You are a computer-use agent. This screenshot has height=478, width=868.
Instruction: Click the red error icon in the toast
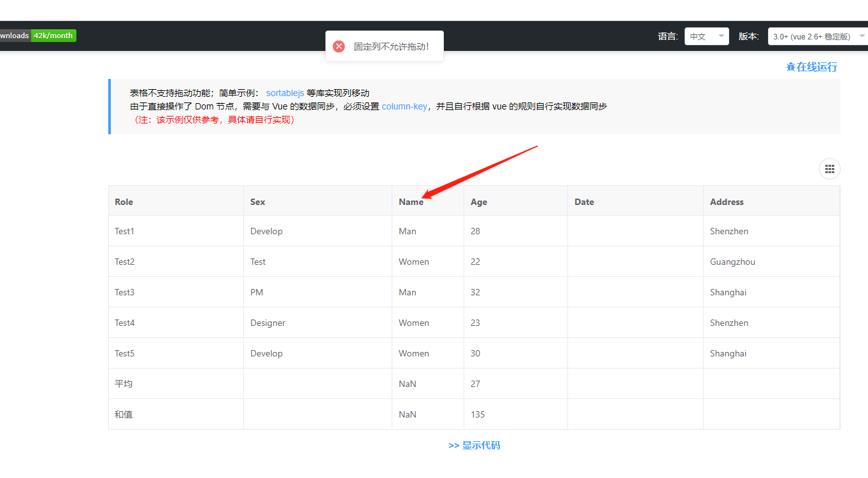[339, 46]
